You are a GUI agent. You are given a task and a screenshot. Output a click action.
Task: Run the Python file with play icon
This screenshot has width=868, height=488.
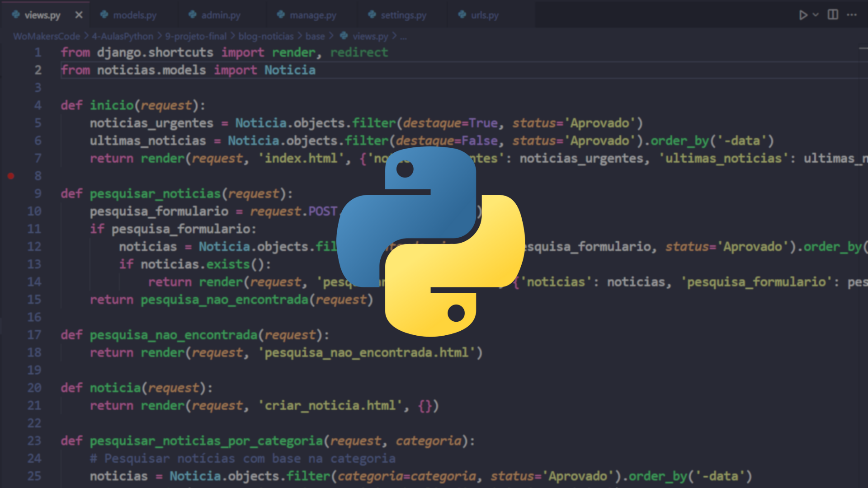point(803,15)
